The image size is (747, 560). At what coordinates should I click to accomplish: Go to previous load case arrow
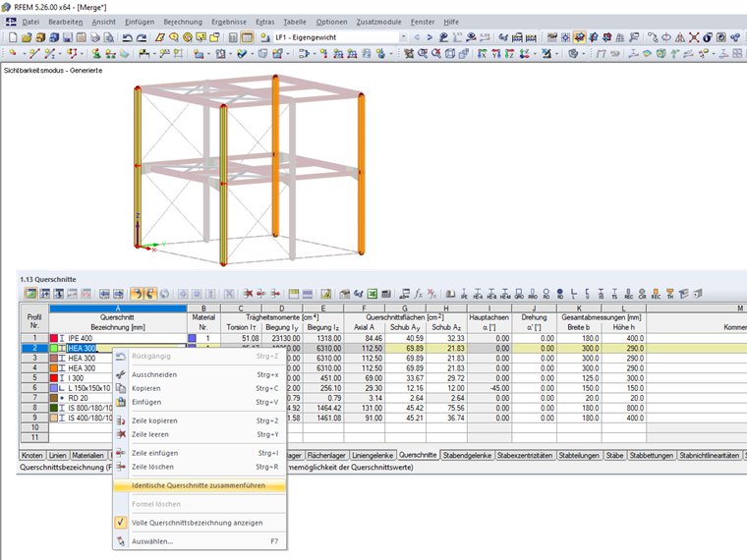[417, 37]
